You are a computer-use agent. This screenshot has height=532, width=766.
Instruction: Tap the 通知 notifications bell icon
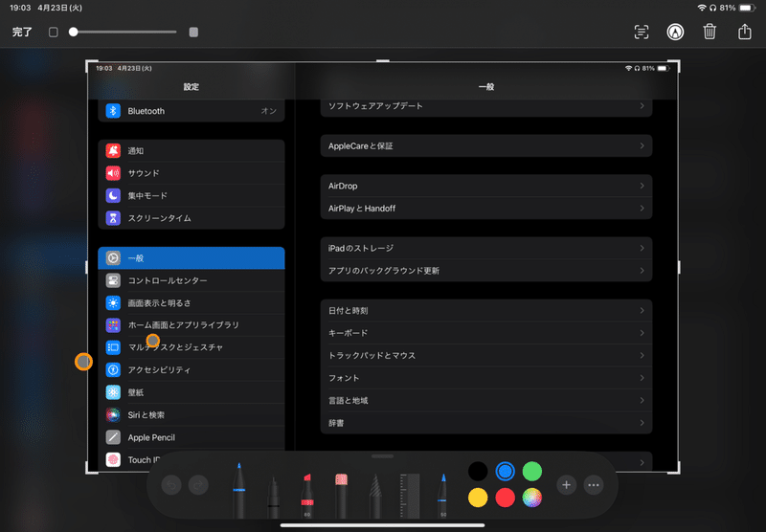(x=113, y=151)
